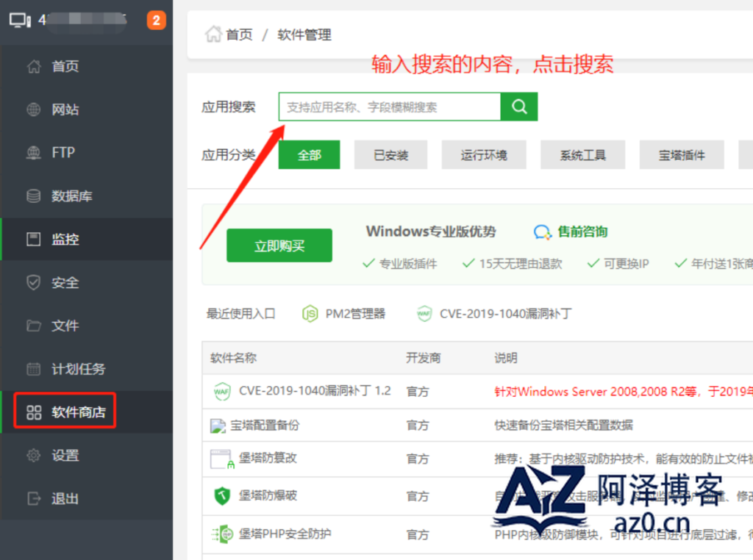Switch to the 系统工具 category tab
The height and width of the screenshot is (560, 753).
pyautogui.click(x=583, y=154)
